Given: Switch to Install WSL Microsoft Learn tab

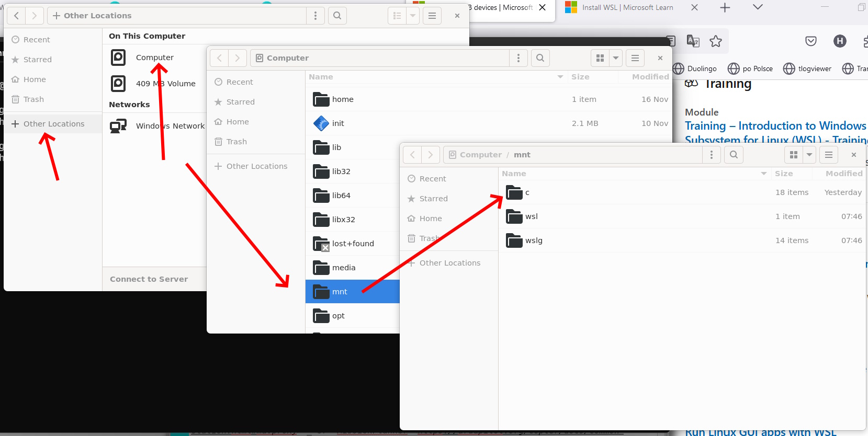Looking at the screenshot, I should coord(627,8).
